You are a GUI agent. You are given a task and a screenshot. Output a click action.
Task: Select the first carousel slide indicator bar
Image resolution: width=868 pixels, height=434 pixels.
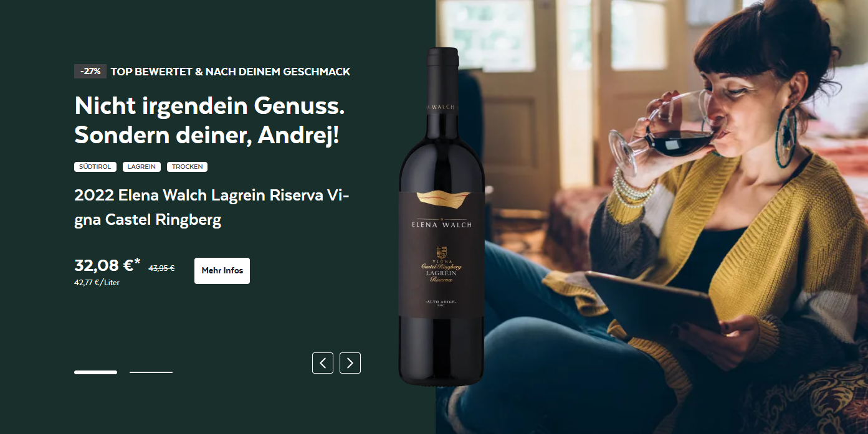[95, 372]
